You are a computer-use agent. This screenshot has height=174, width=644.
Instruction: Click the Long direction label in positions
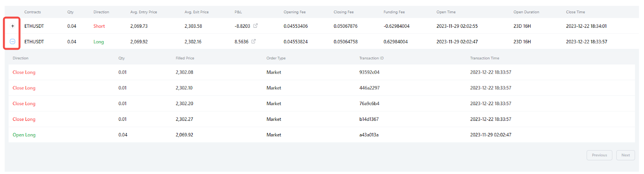point(99,42)
